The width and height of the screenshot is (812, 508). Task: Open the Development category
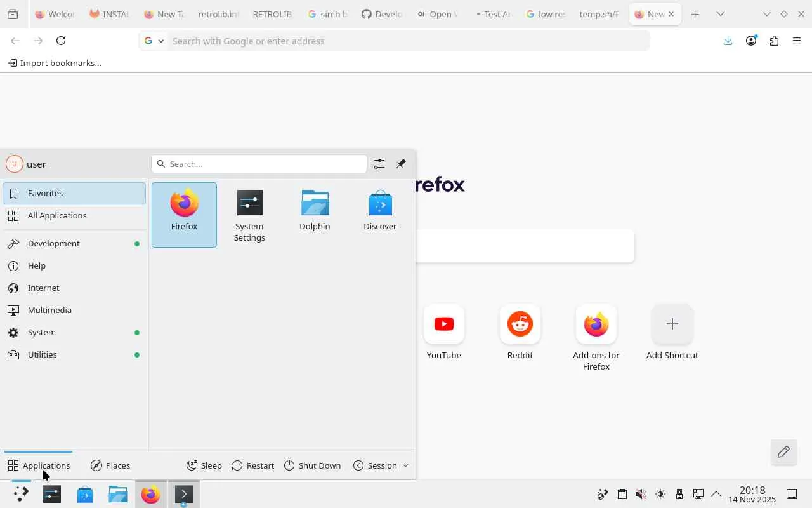click(74, 243)
